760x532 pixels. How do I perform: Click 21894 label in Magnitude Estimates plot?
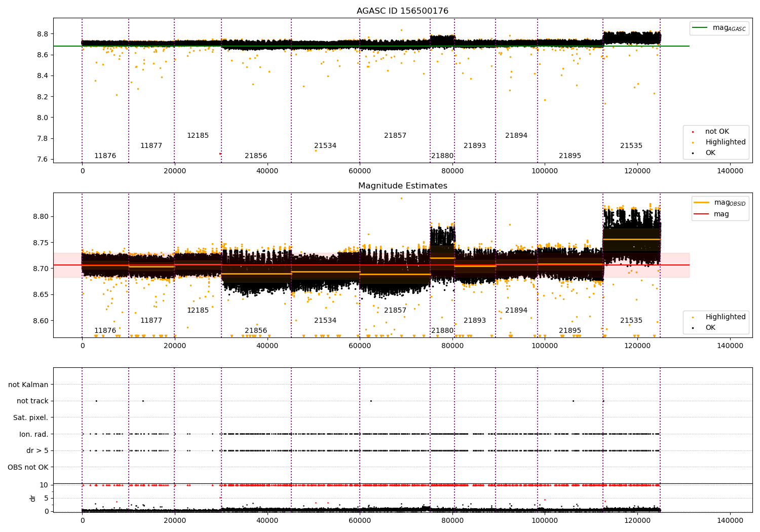[516, 311]
